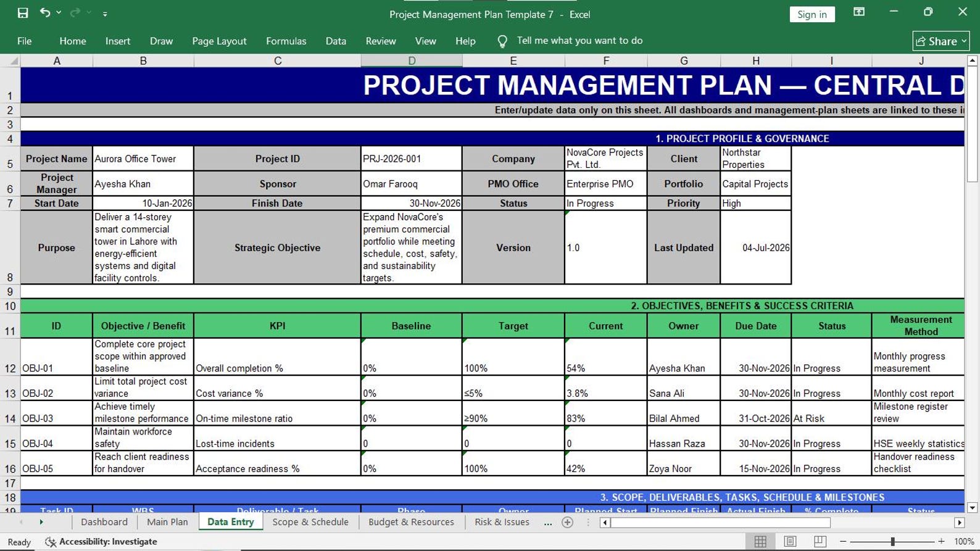980x551 pixels.
Task: Click the Undo arrow icon
Action: tap(45, 12)
